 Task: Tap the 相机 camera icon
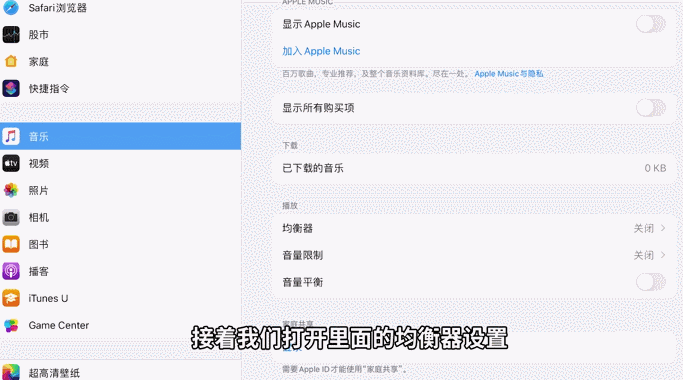click(x=11, y=217)
